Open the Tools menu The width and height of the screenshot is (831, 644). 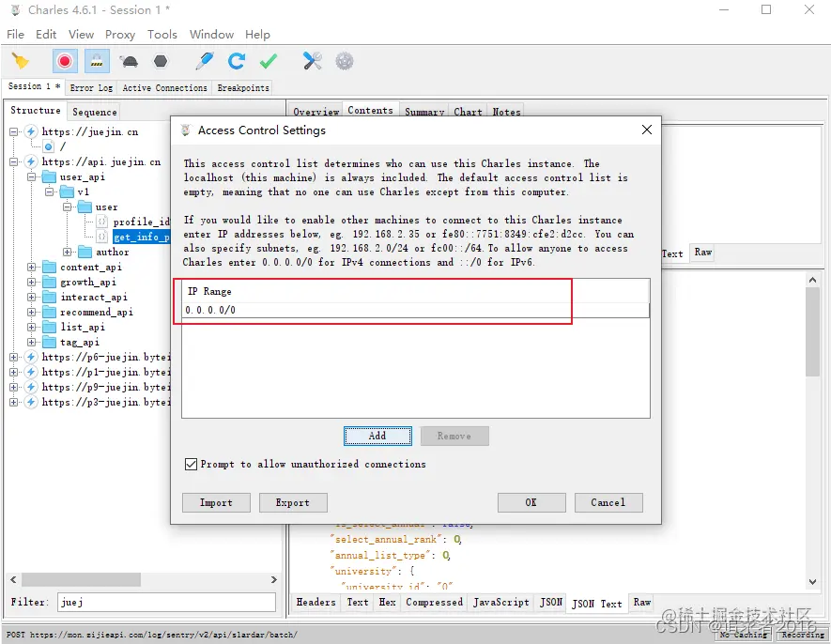[x=162, y=35]
